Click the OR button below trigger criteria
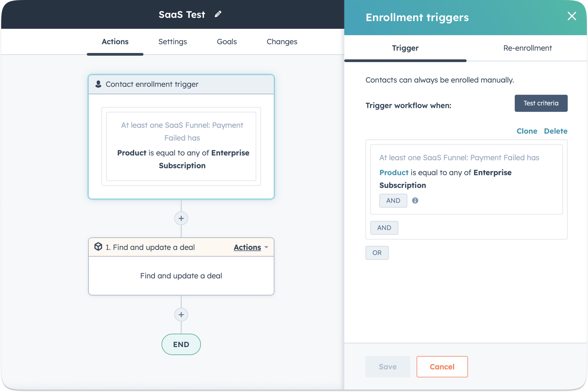This screenshot has height=392, width=588. pos(377,253)
